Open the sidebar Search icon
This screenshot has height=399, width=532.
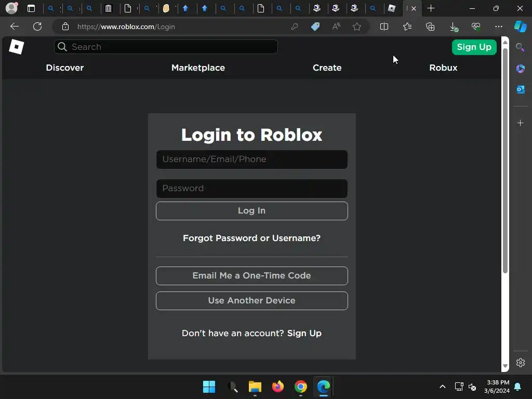(520, 47)
